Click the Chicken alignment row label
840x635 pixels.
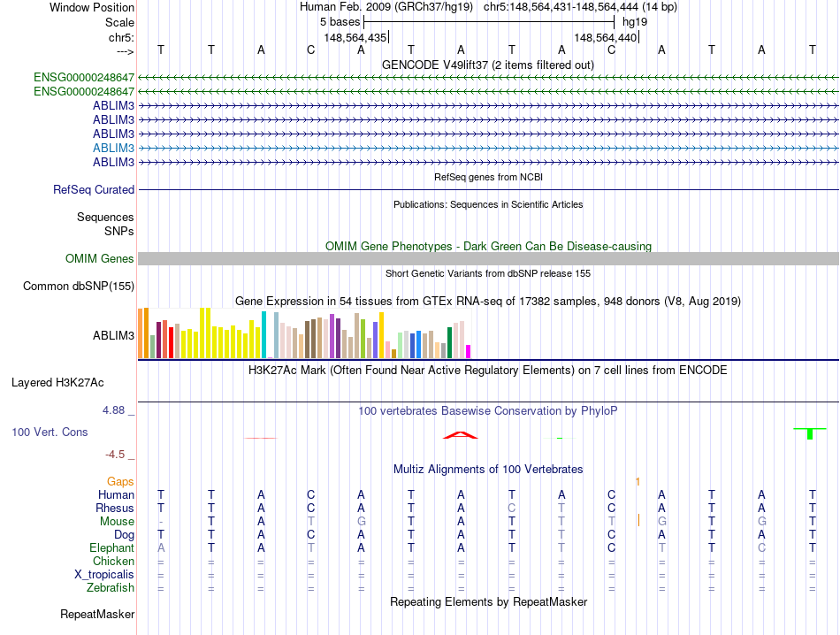[113, 561]
